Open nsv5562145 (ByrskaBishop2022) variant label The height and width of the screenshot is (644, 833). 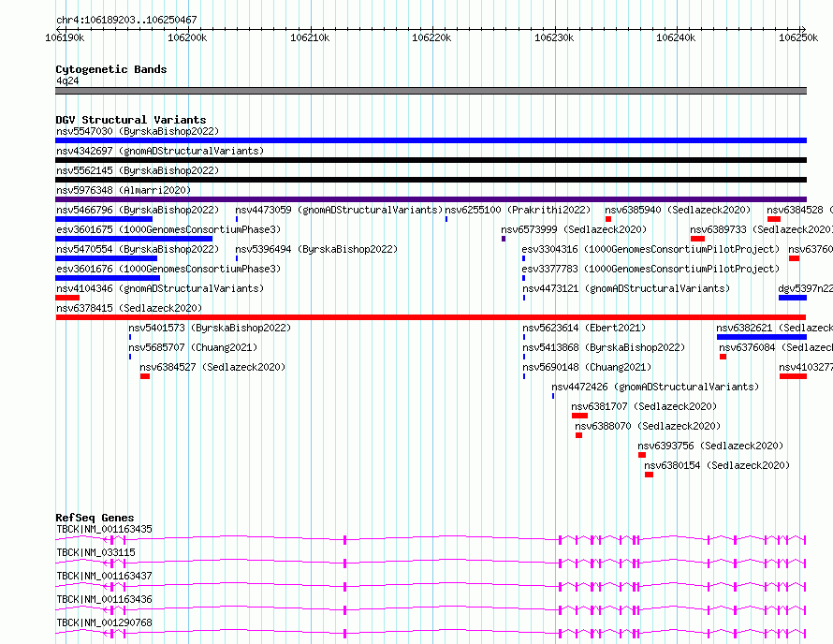[138, 170]
